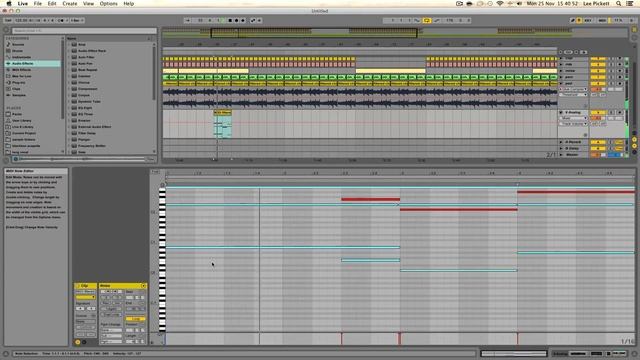Open the Edit menu
This screenshot has height=360, width=640.
coord(52,4)
